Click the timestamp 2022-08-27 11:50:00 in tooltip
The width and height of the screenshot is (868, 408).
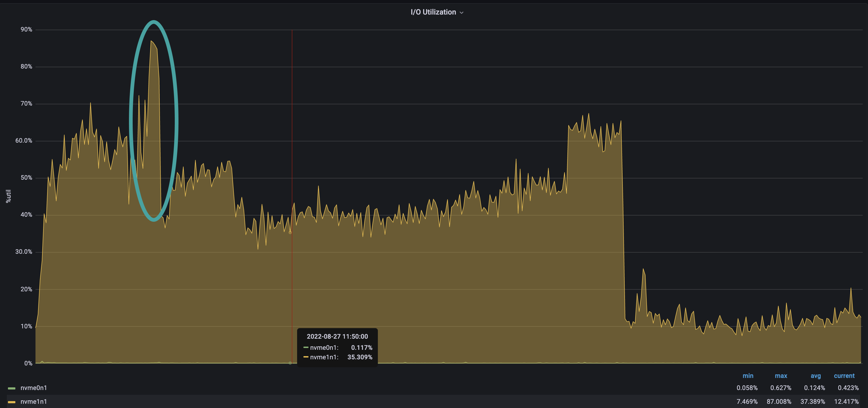337,336
